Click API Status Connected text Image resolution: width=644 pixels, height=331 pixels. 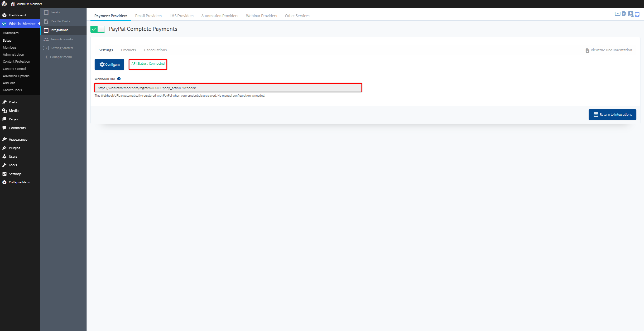148,63
